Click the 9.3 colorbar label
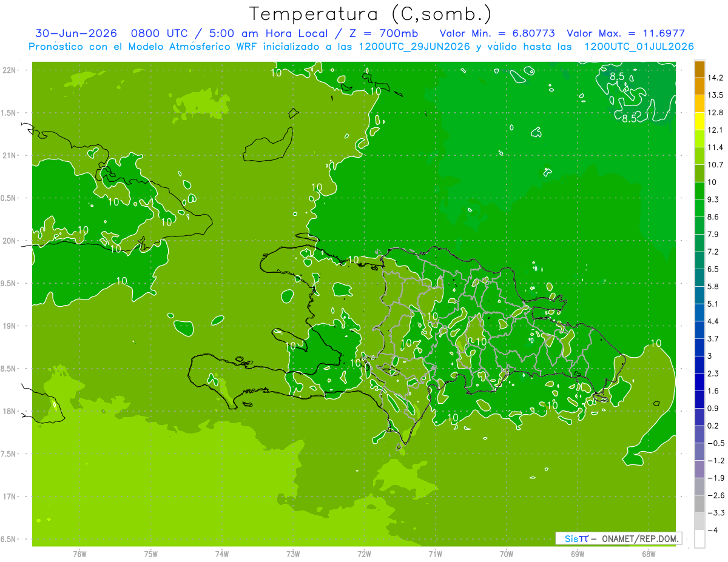This screenshot has width=728, height=562. 713,199
